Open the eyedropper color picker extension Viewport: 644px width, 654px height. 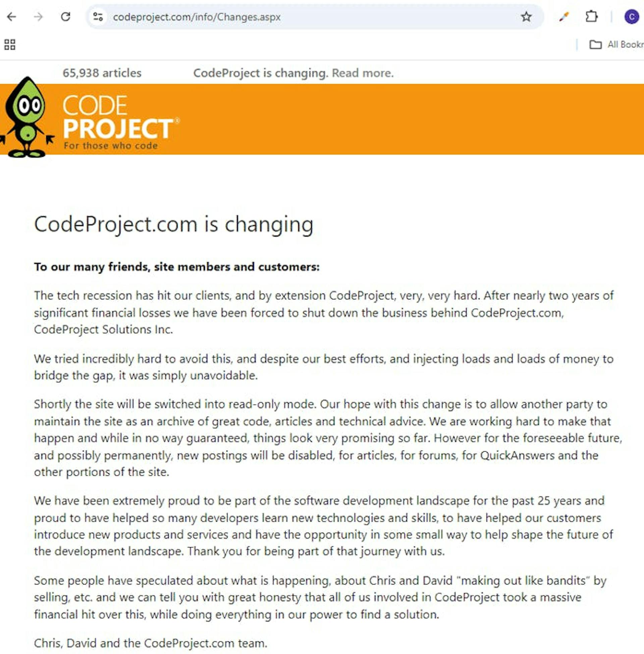pyautogui.click(x=563, y=16)
